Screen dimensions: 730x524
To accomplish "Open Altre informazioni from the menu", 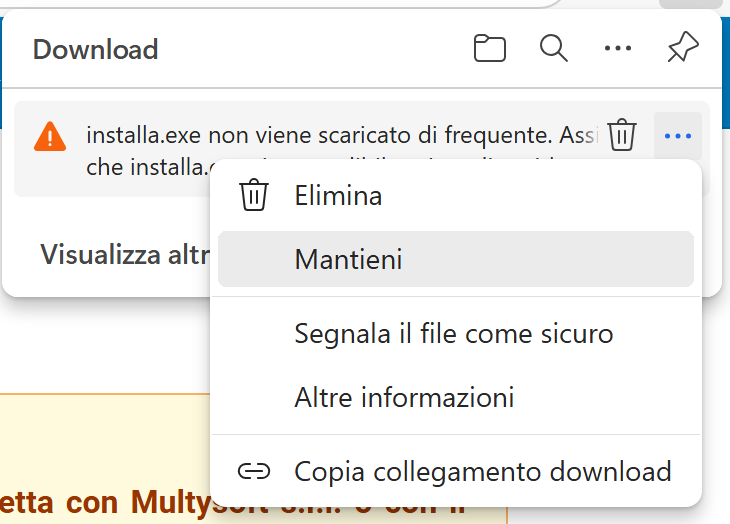I will tap(404, 397).
